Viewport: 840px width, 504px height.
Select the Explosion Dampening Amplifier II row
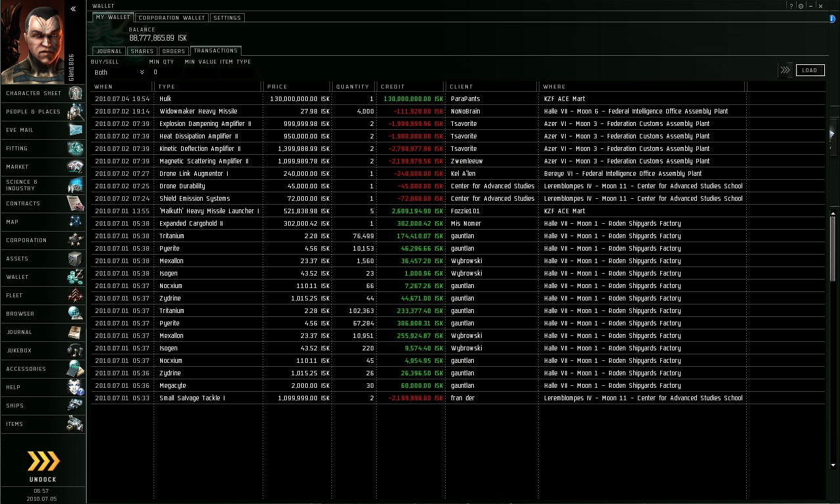458,124
